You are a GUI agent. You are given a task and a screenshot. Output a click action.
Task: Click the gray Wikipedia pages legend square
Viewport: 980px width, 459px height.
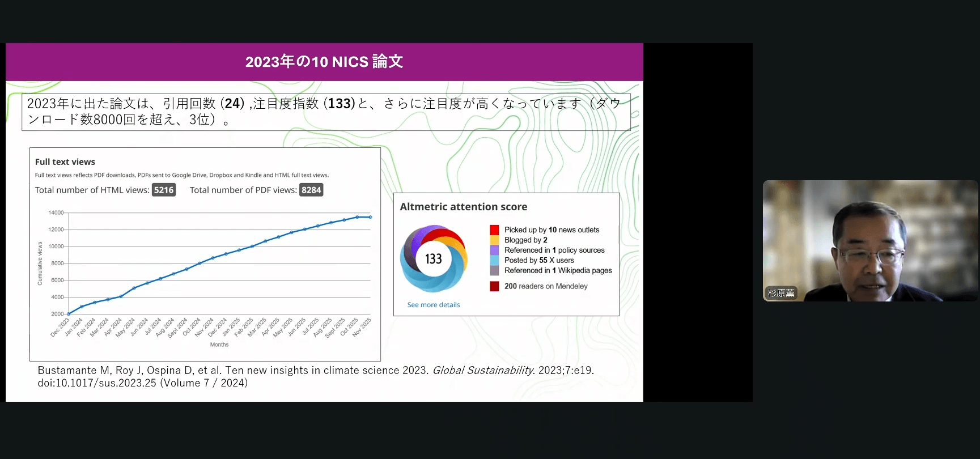(x=494, y=270)
